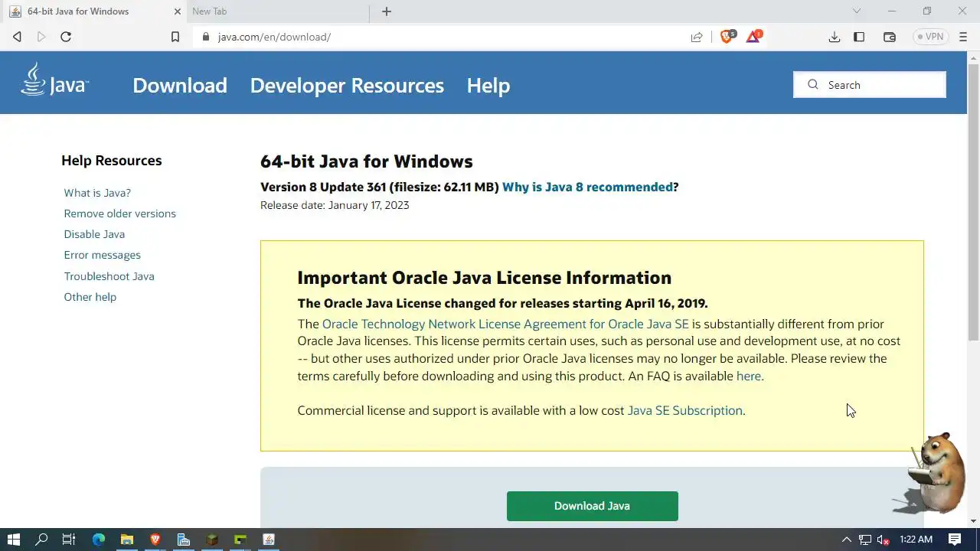
Task: Click the 1:22 AM taskbar clock
Action: tap(916, 540)
